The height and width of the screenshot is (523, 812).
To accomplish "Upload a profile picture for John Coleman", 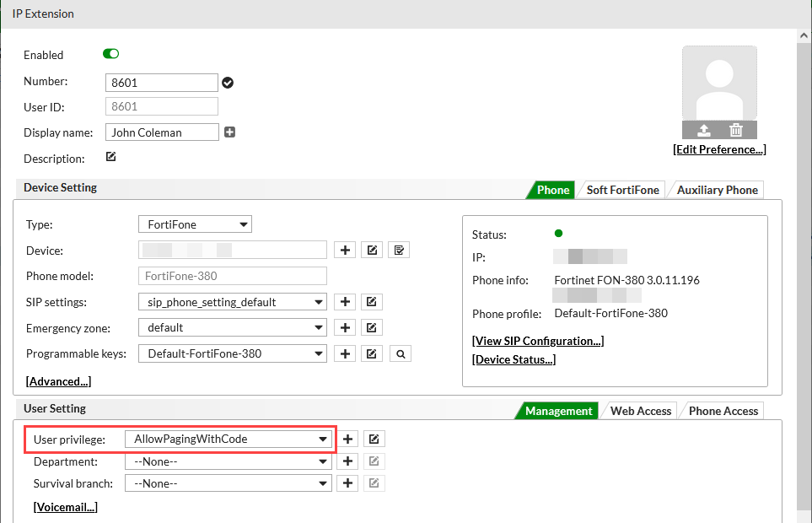I will click(702, 130).
